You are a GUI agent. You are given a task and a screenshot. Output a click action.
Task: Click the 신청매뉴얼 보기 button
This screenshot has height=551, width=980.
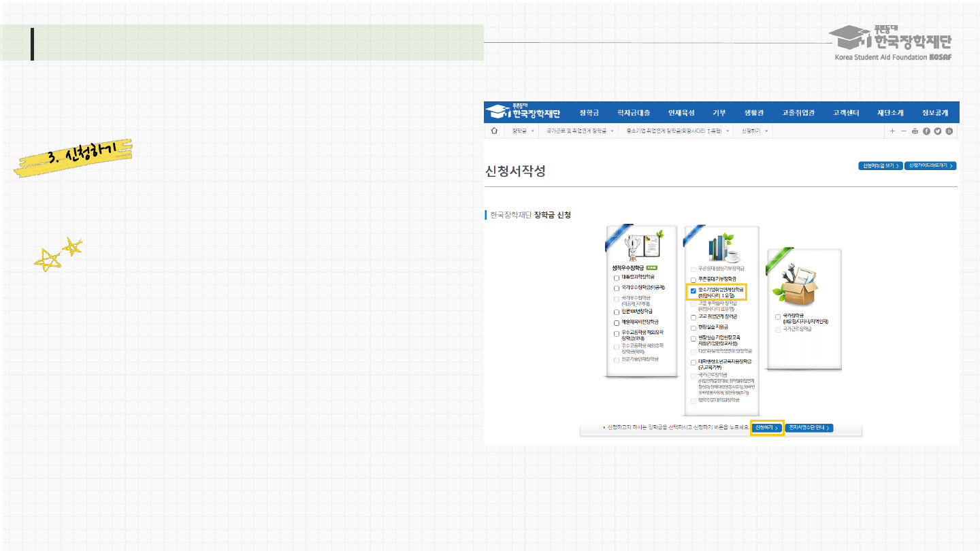click(880, 165)
